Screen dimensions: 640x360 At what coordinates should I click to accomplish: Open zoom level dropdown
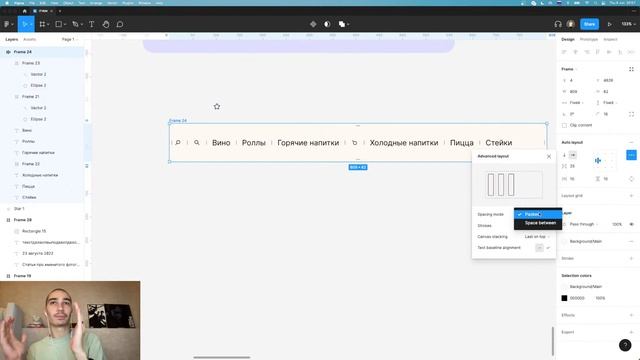628,24
